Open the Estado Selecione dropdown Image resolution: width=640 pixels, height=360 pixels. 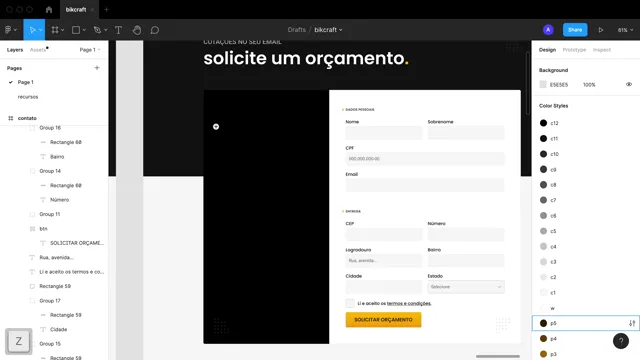[x=466, y=287]
